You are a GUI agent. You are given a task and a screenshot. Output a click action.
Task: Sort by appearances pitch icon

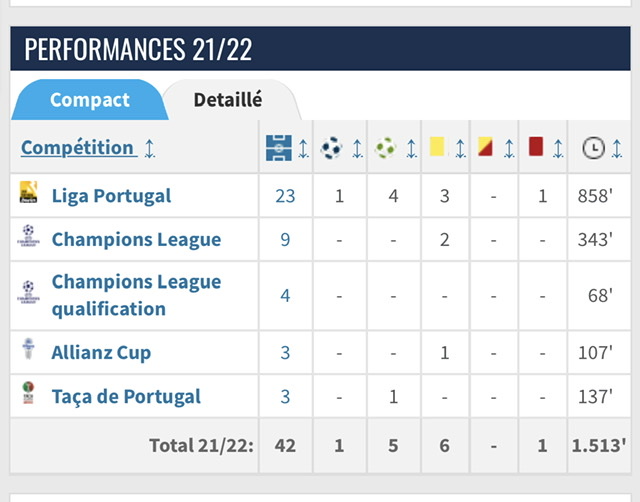(x=276, y=148)
